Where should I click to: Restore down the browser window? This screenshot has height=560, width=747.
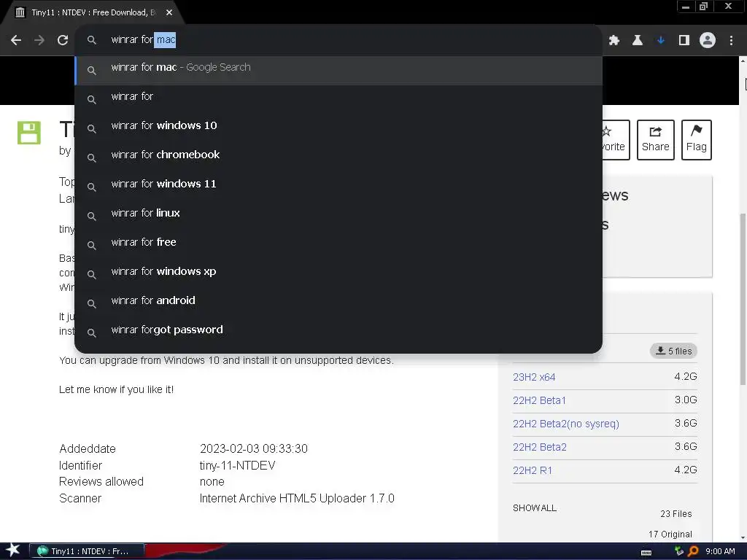pyautogui.click(x=703, y=7)
